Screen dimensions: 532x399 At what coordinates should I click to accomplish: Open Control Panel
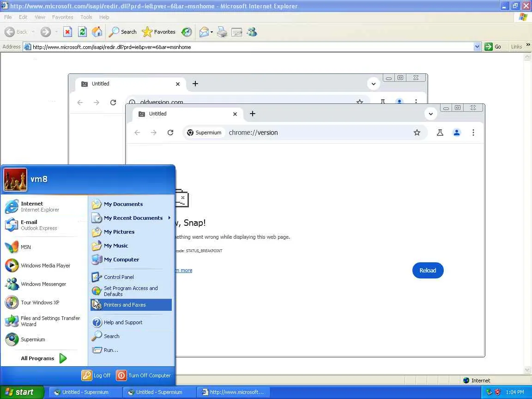click(x=131, y=277)
